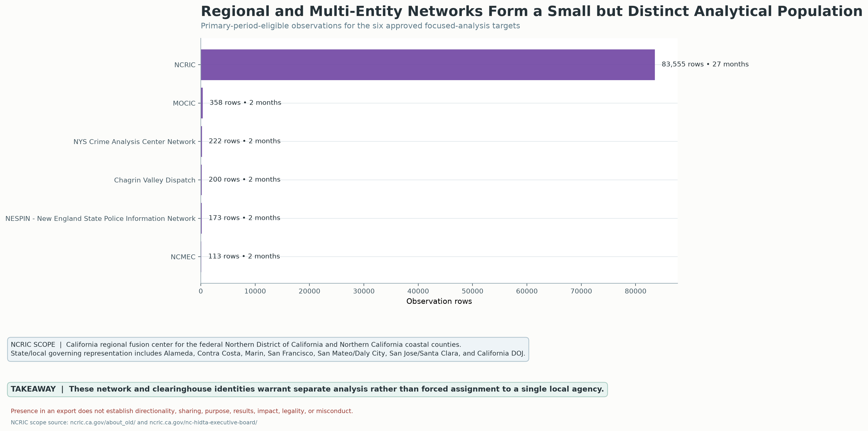Click the 20000 tick label
868x431 pixels.
tap(309, 292)
